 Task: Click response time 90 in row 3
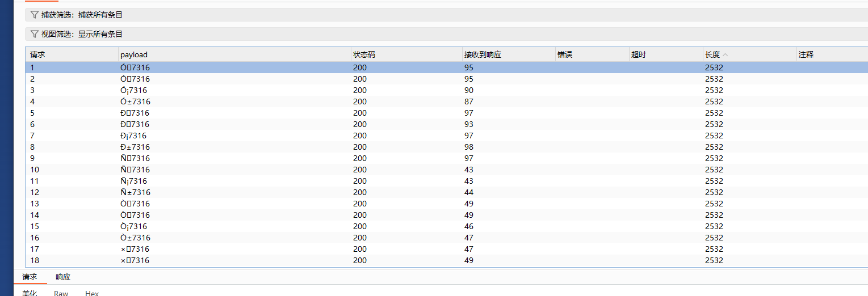[469, 90]
